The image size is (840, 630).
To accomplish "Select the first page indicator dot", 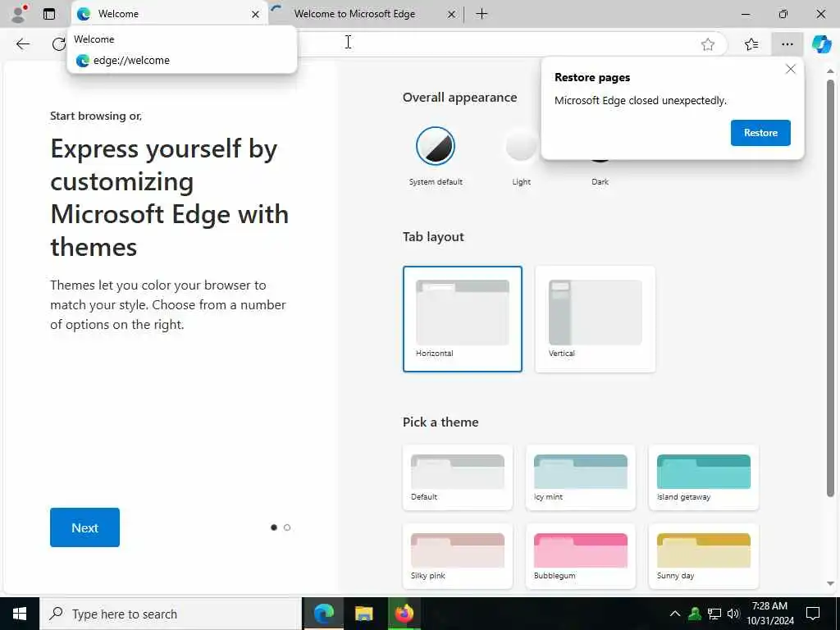I will click(274, 527).
